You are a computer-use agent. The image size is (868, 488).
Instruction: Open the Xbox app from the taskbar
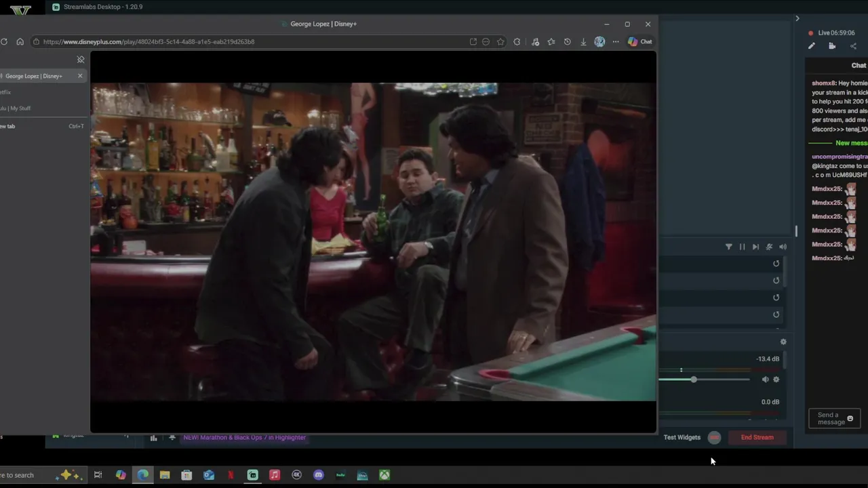coord(384,475)
